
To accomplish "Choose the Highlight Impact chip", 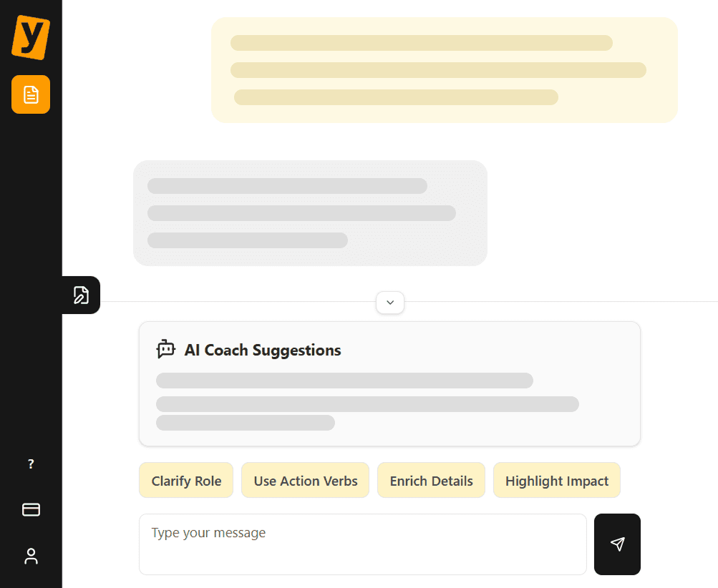I will coord(557,481).
